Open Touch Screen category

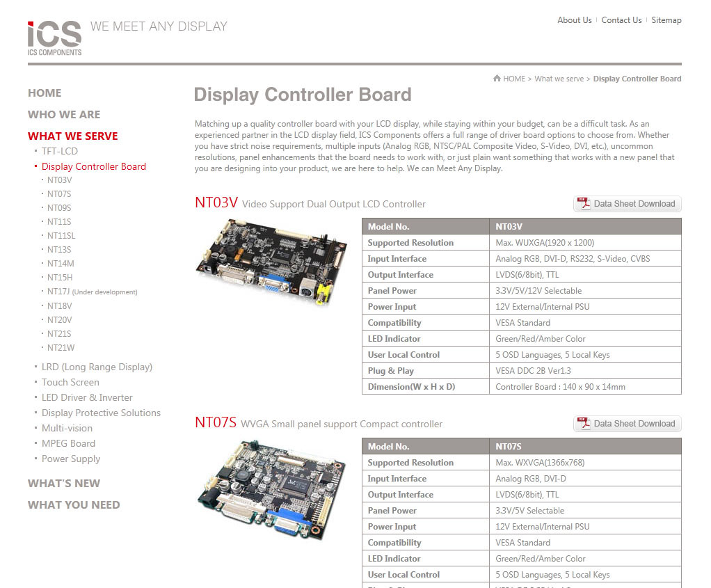tap(70, 382)
